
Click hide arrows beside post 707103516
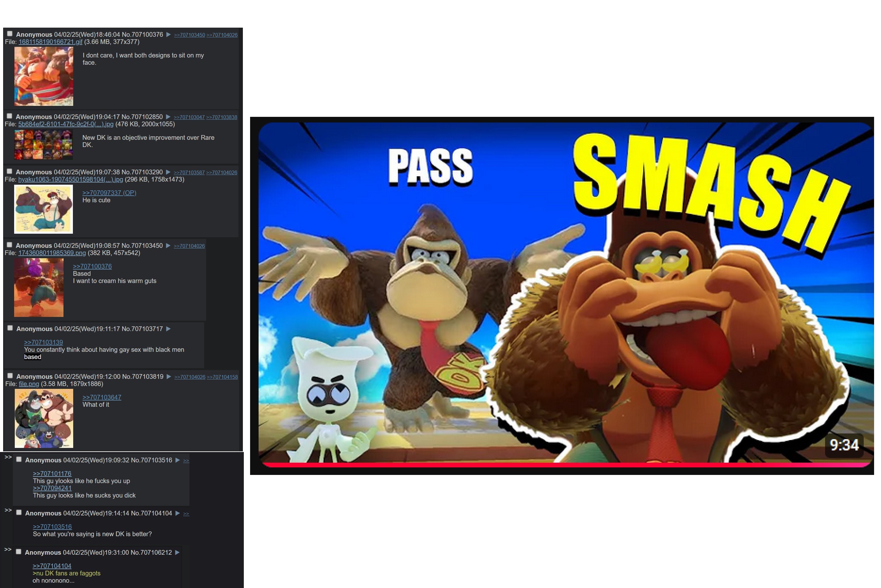click(x=8, y=457)
